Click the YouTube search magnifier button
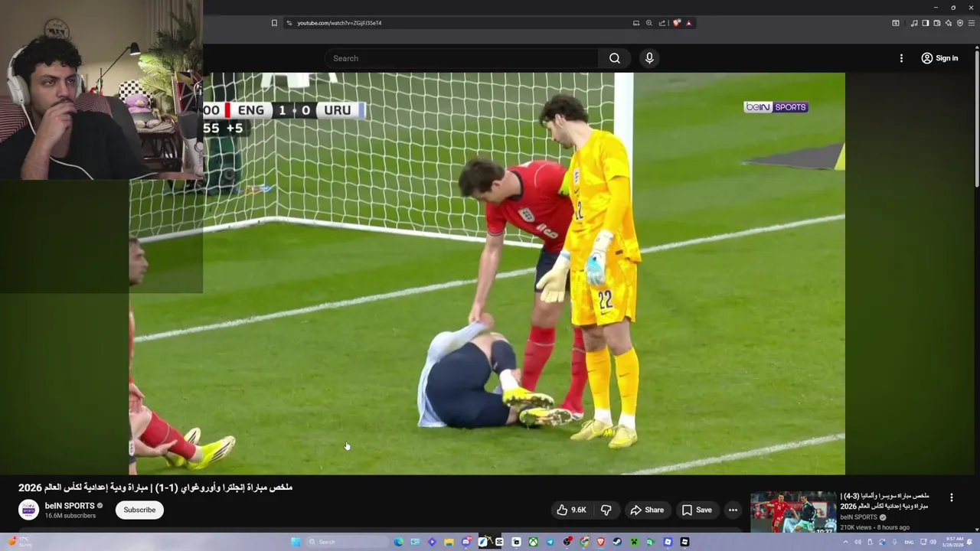Image resolution: width=980 pixels, height=551 pixels. click(614, 58)
